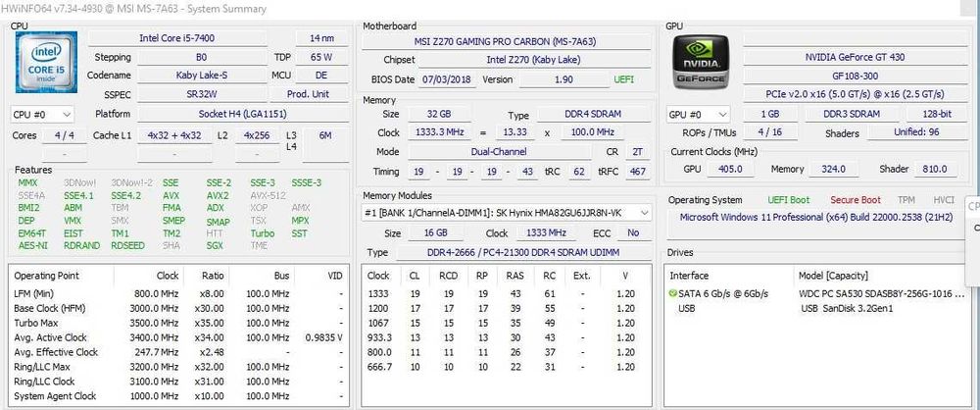Click the BIOS date 07/03/2018 field
Image resolution: width=980 pixels, height=410 pixels.
pos(448,79)
